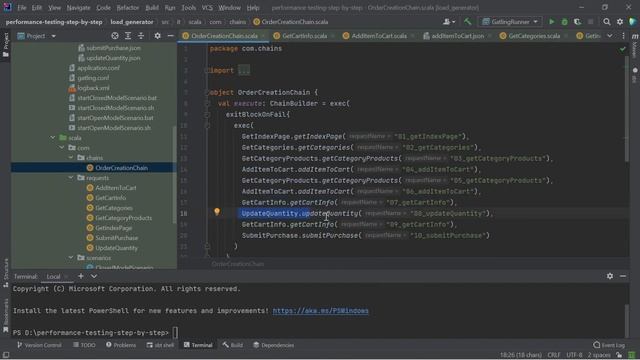Hide the Terminal tool window

tap(623, 276)
